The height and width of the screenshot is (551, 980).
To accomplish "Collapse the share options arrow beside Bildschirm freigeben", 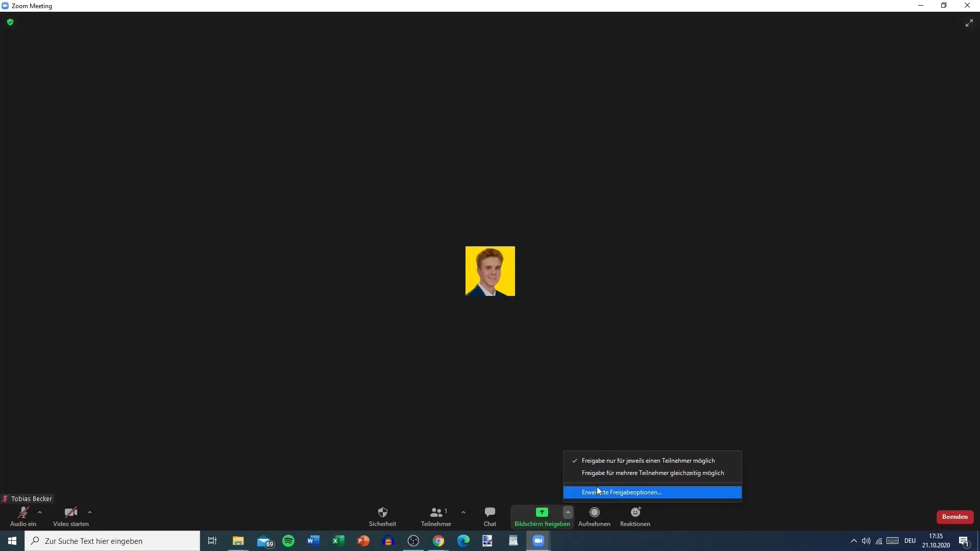I will pyautogui.click(x=568, y=512).
